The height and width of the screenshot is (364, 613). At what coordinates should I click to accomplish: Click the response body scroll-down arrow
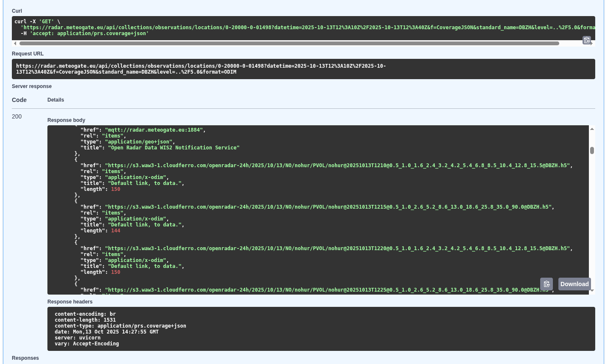point(592,291)
